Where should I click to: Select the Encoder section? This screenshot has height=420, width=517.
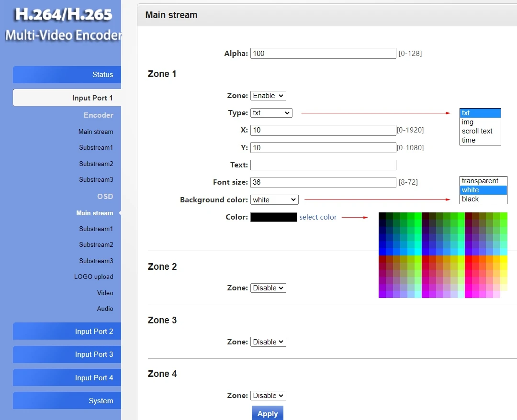click(x=98, y=115)
